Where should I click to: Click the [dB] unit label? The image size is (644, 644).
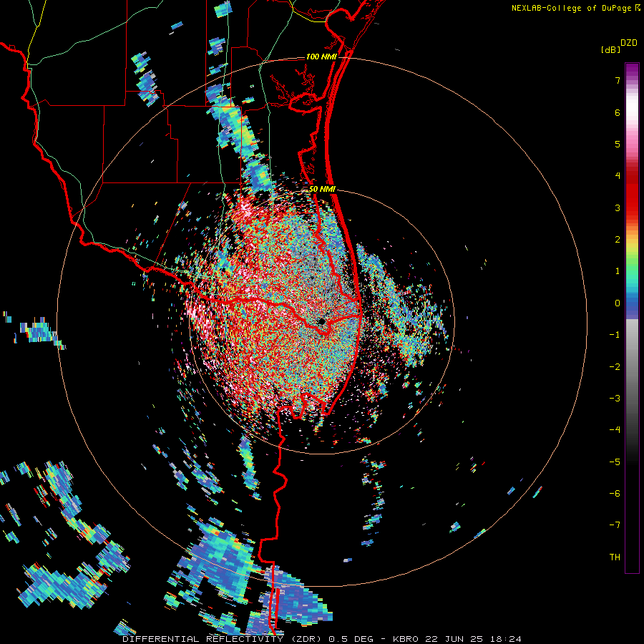[x=610, y=50]
